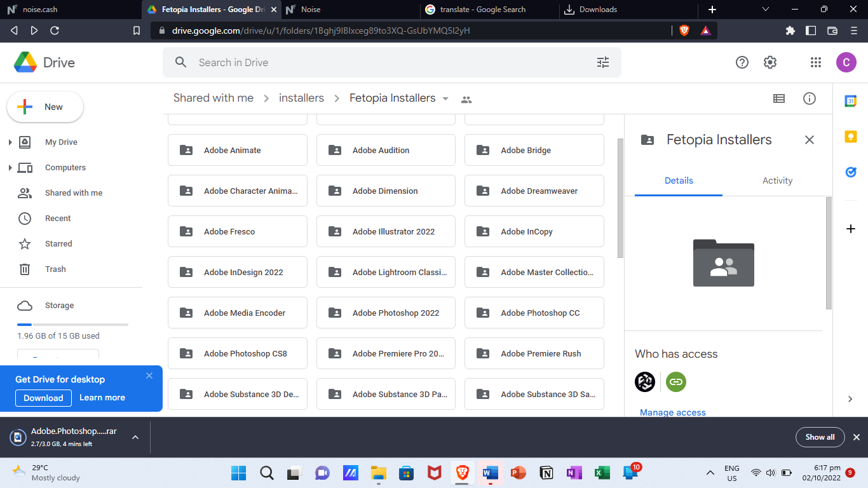
Task: Open Google Calendar side panel
Action: 850,101
